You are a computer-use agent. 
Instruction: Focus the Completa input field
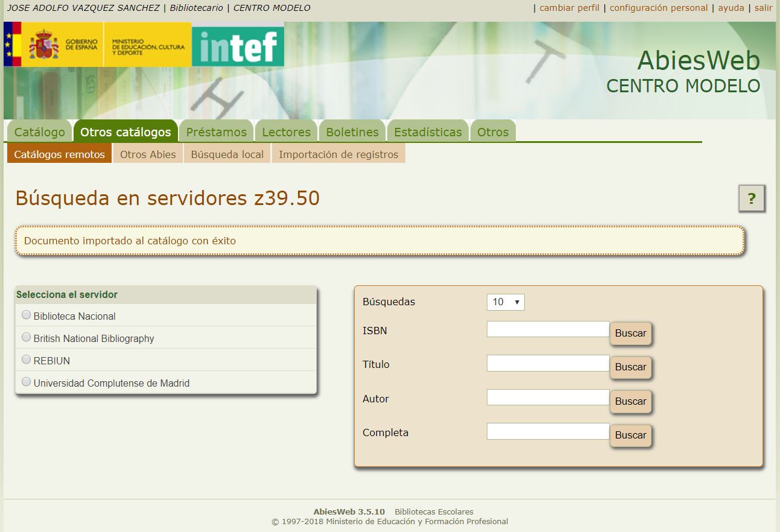(548, 431)
